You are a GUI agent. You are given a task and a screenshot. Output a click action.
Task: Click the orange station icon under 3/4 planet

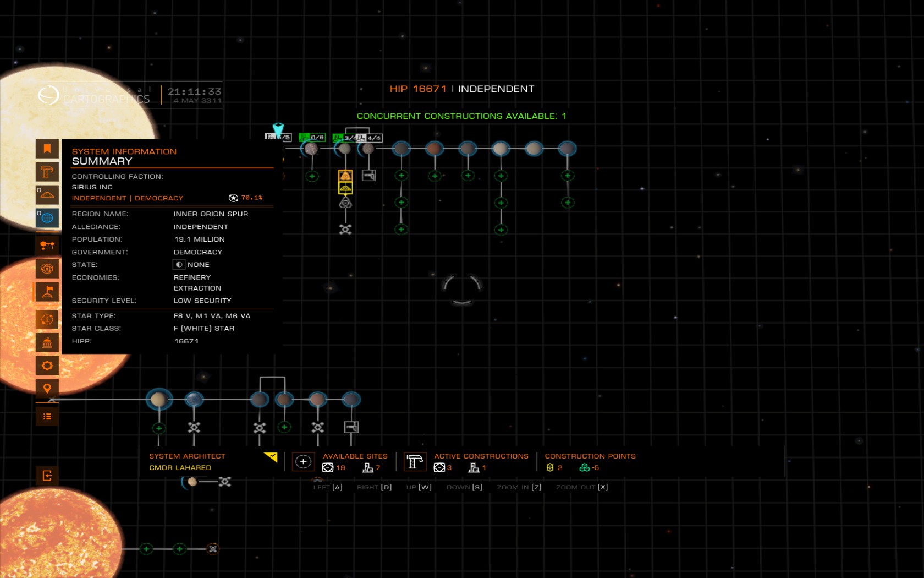[x=345, y=176]
